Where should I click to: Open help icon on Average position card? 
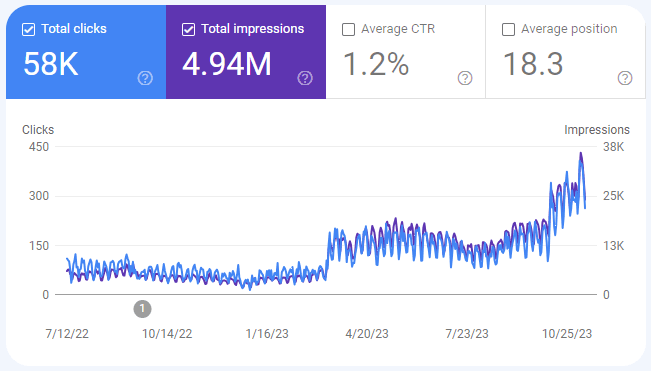tap(625, 78)
